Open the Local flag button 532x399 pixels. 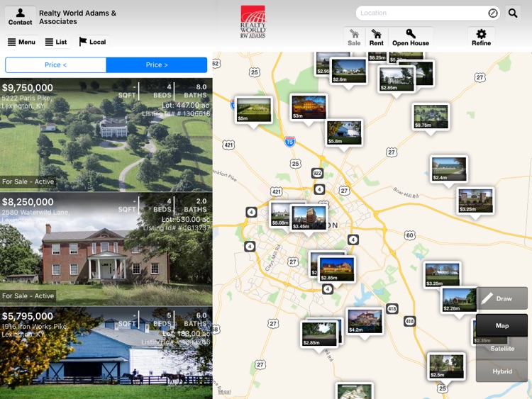[x=92, y=42]
